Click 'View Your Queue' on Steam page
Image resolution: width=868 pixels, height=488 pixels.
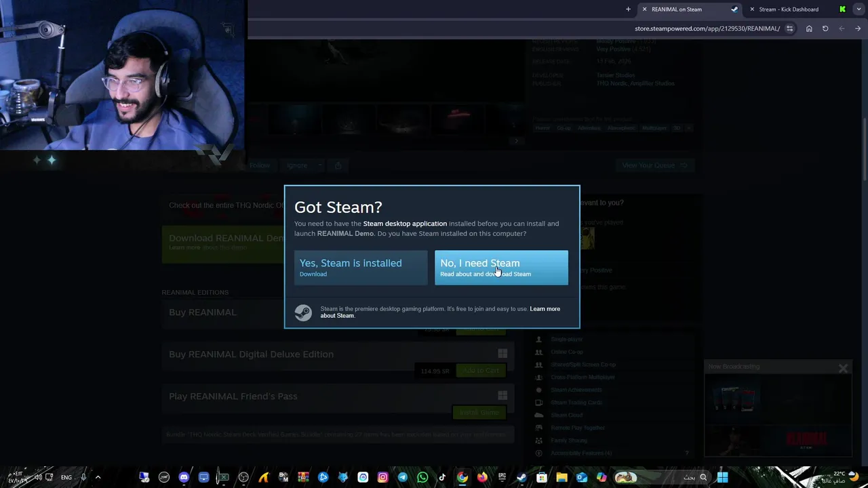click(655, 165)
